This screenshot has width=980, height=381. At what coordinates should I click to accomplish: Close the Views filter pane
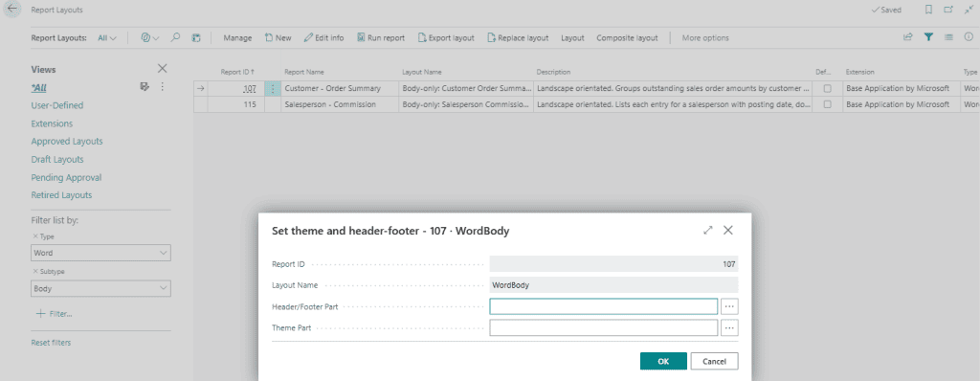162,69
